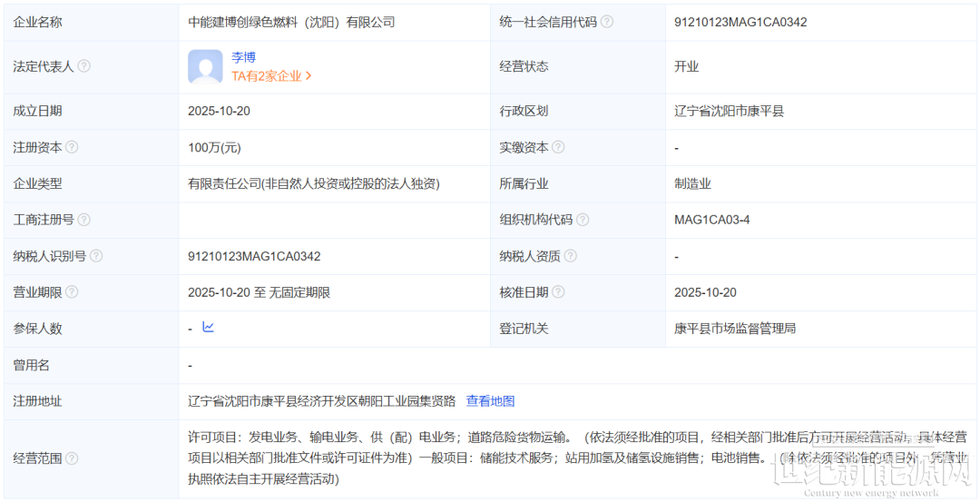
Task: Open the help tooltip icon for 注册资本
Action: [x=72, y=147]
